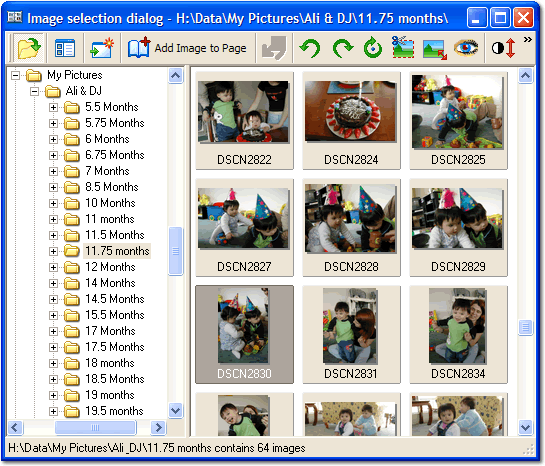The height and width of the screenshot is (466, 545).
Task: Expand the 6.75 Months folder
Action: pos(53,155)
